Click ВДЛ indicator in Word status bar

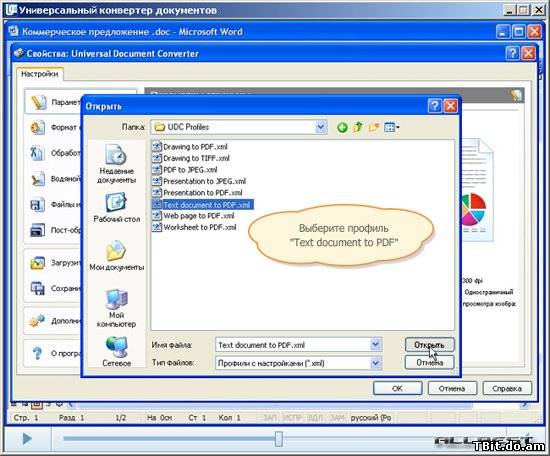315,418
